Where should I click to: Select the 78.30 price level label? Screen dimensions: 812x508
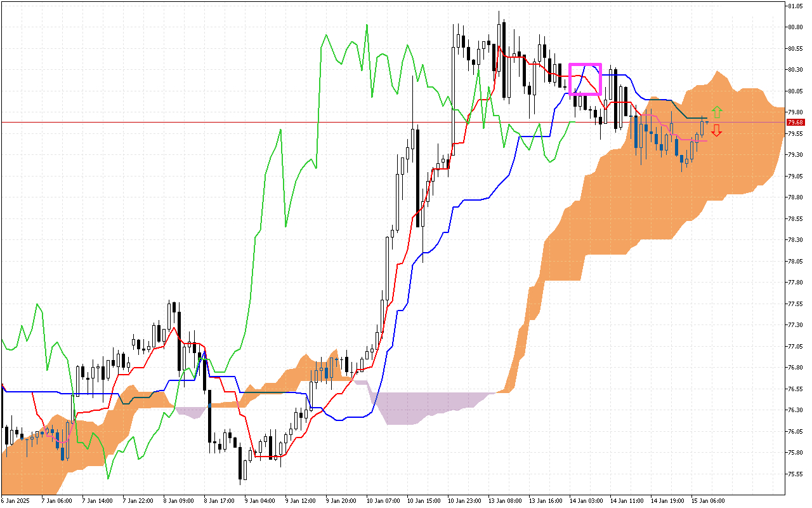click(796, 240)
